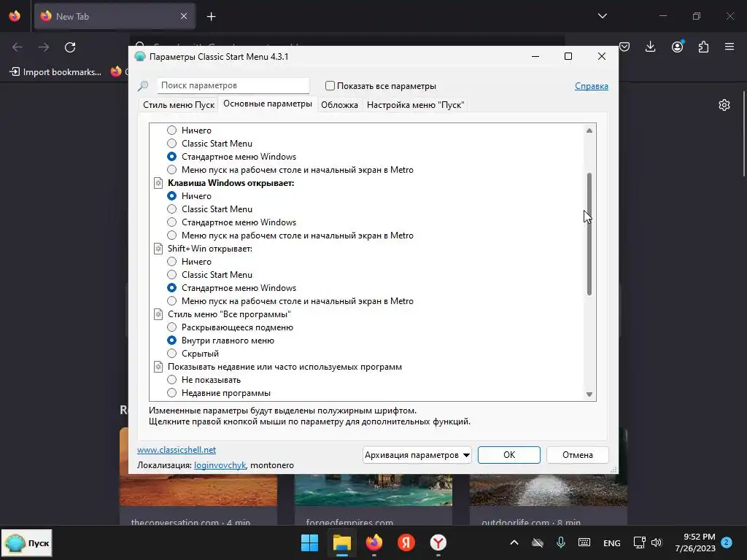Click scroll down arrow of settings list
This screenshot has height=560, width=747.
click(589, 394)
